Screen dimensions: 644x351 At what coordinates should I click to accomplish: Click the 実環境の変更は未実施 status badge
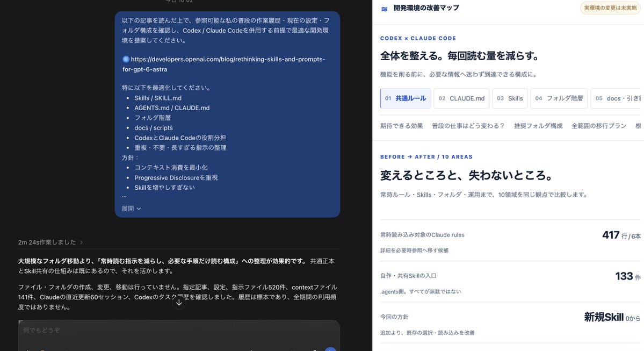(610, 8)
